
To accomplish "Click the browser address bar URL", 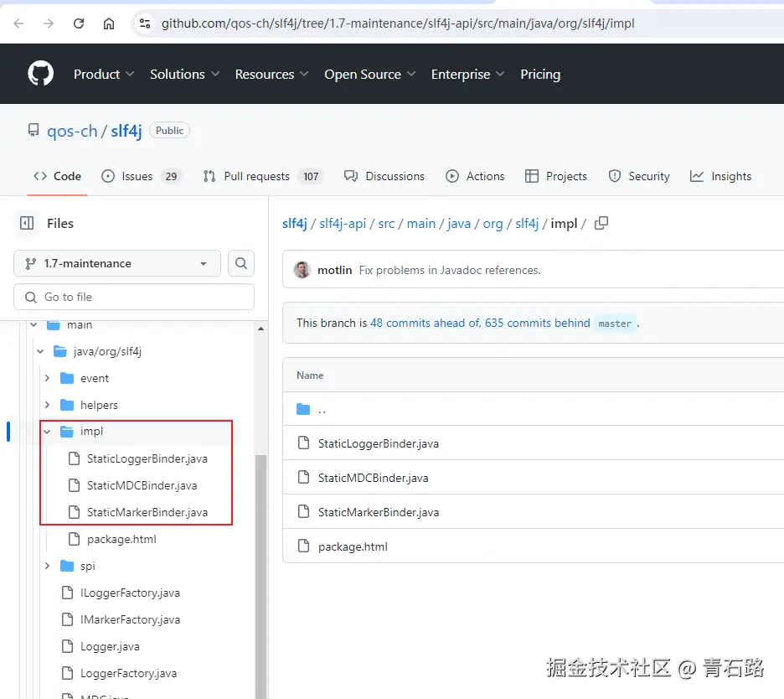I will coord(398,23).
